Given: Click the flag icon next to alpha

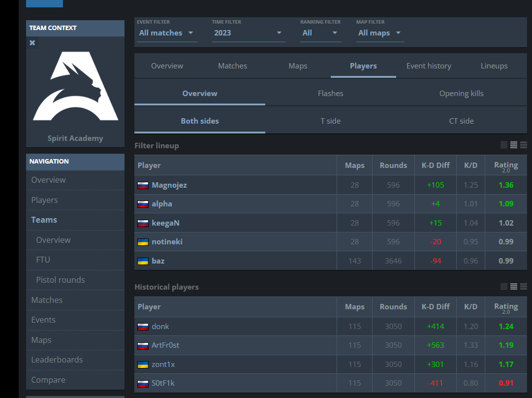Looking at the screenshot, I should (x=143, y=204).
